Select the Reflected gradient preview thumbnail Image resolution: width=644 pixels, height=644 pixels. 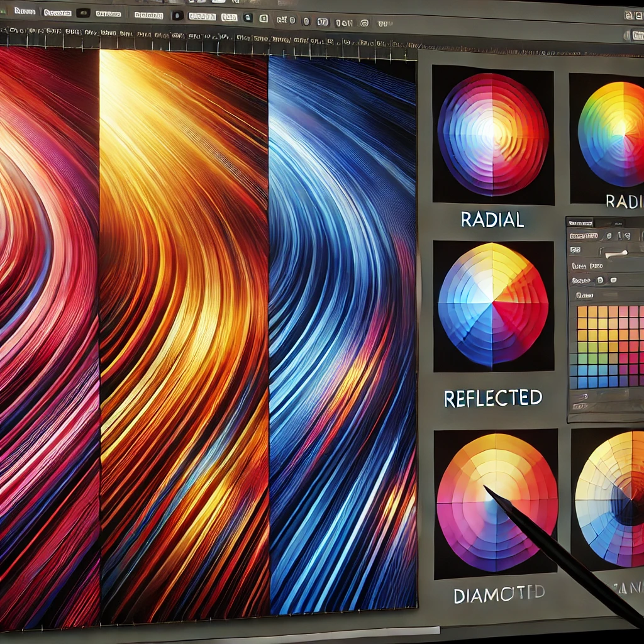[493, 306]
